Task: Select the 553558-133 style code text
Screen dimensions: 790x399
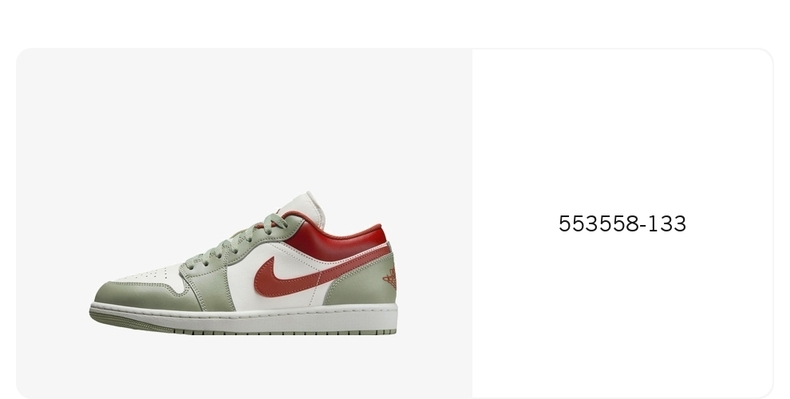Action: click(x=622, y=224)
